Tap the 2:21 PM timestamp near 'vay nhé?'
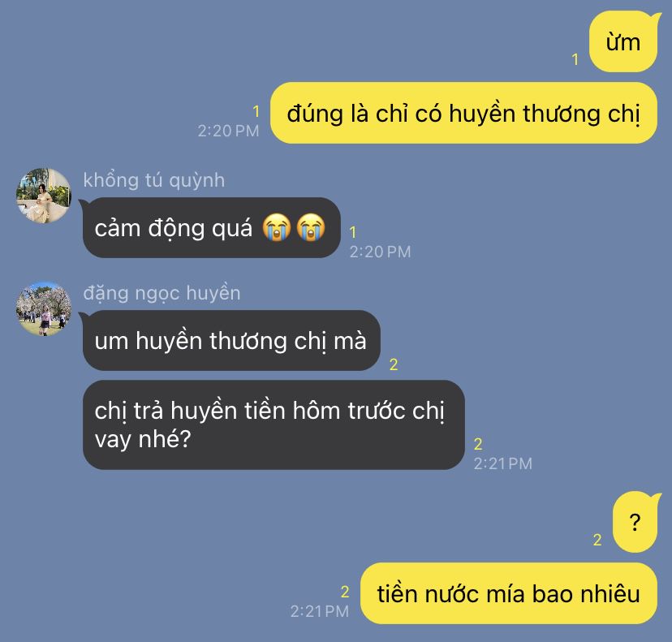Viewport: 672px width, 642px height. (x=502, y=463)
